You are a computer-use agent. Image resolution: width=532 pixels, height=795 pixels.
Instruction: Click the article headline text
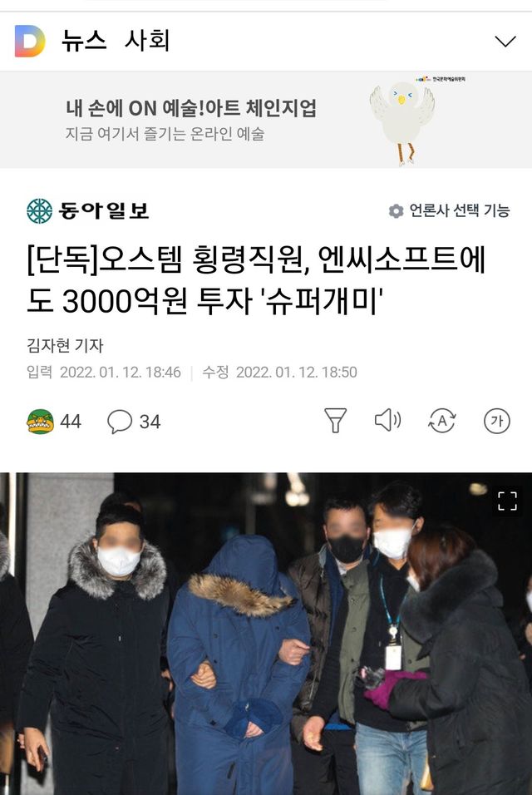point(256,280)
